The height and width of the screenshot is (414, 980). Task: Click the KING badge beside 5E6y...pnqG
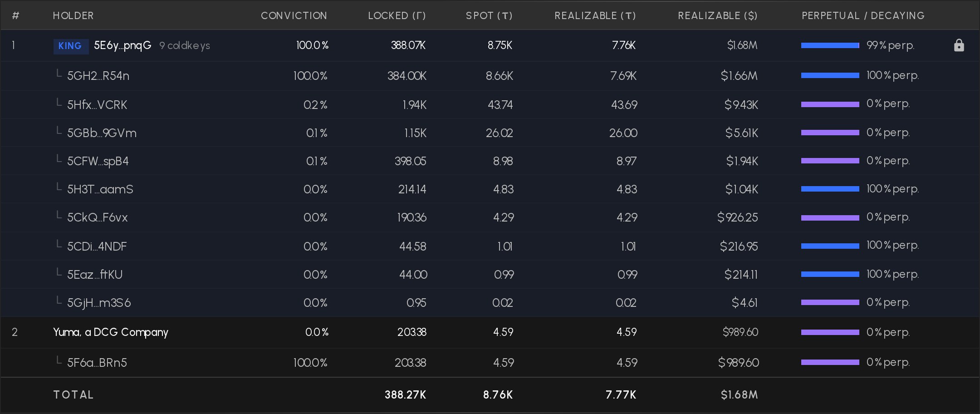[71, 46]
